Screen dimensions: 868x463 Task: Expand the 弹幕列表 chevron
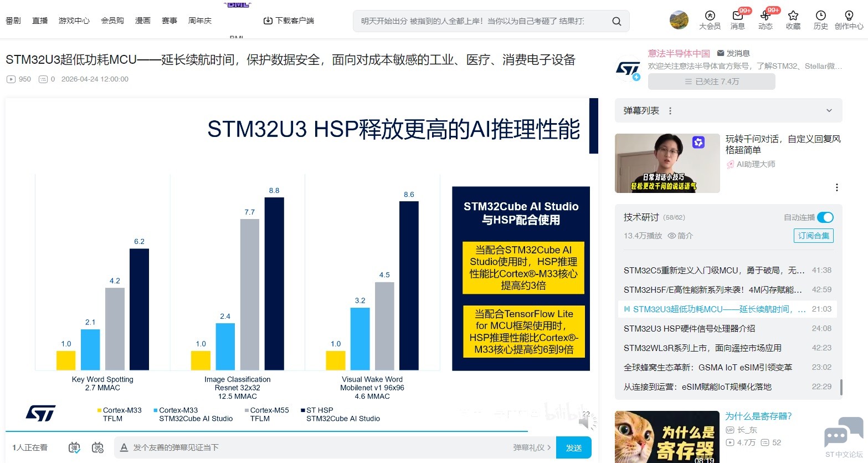point(829,111)
